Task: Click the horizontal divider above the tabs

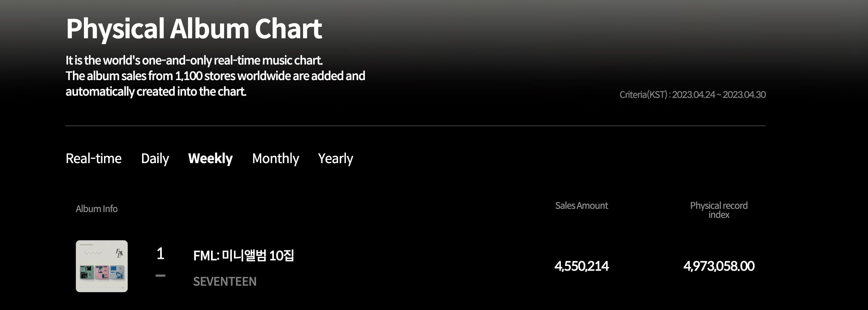Action: tap(415, 126)
